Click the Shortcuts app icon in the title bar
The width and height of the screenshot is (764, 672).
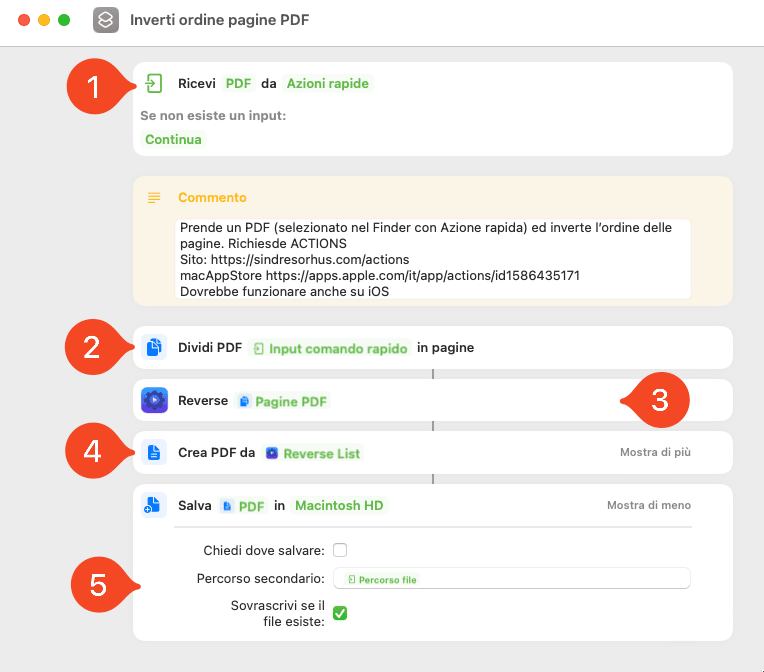pyautogui.click(x=106, y=20)
